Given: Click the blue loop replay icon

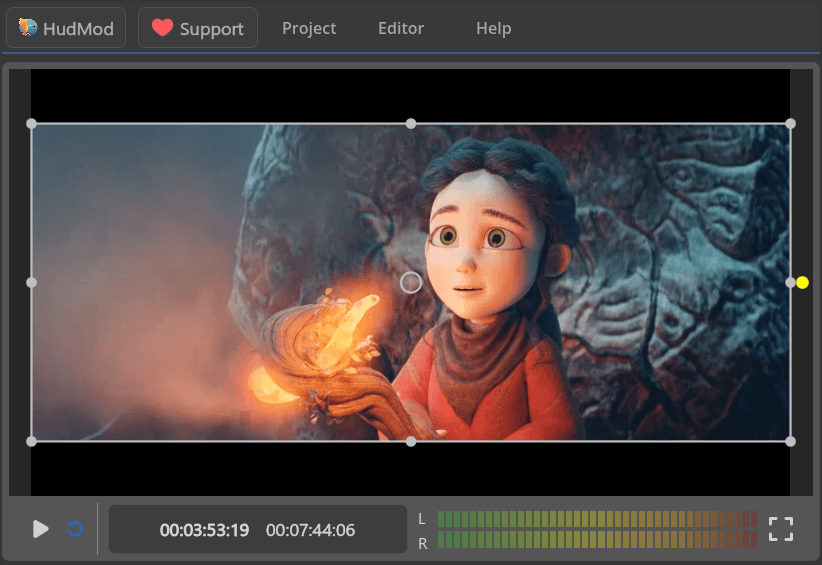Looking at the screenshot, I should point(75,529).
